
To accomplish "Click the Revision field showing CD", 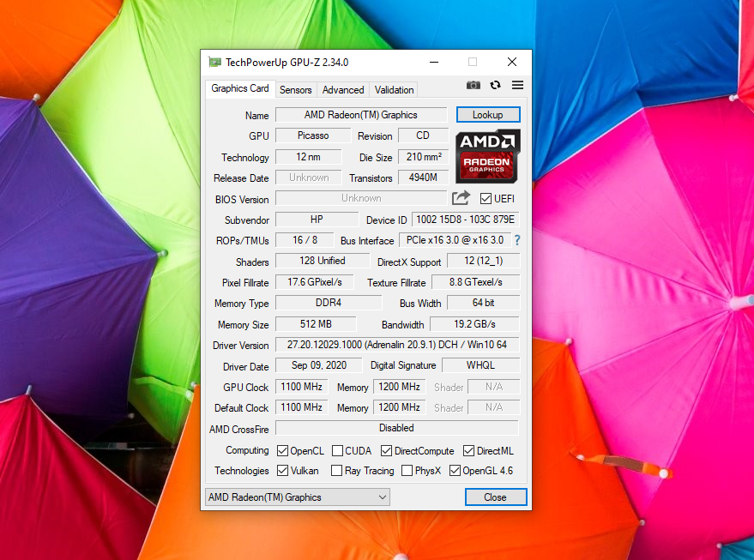I will point(423,135).
